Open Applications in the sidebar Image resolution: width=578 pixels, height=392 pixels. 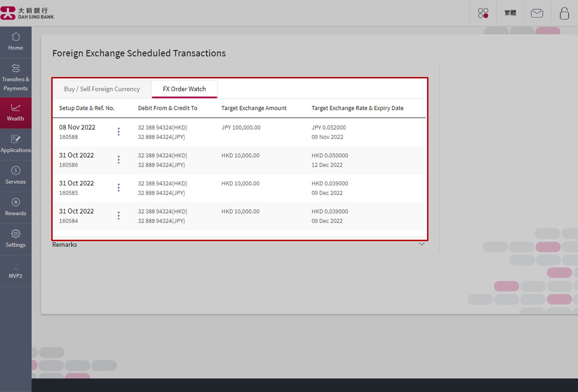16,145
